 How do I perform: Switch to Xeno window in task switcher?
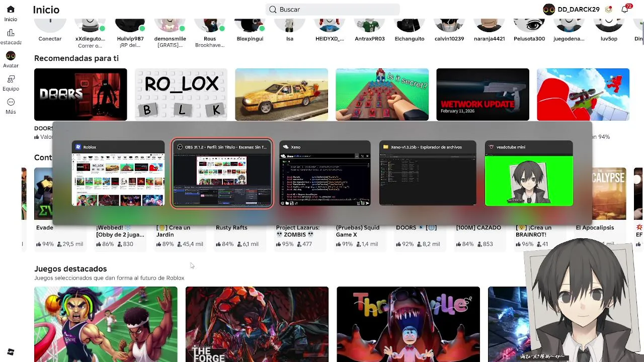pyautogui.click(x=325, y=174)
